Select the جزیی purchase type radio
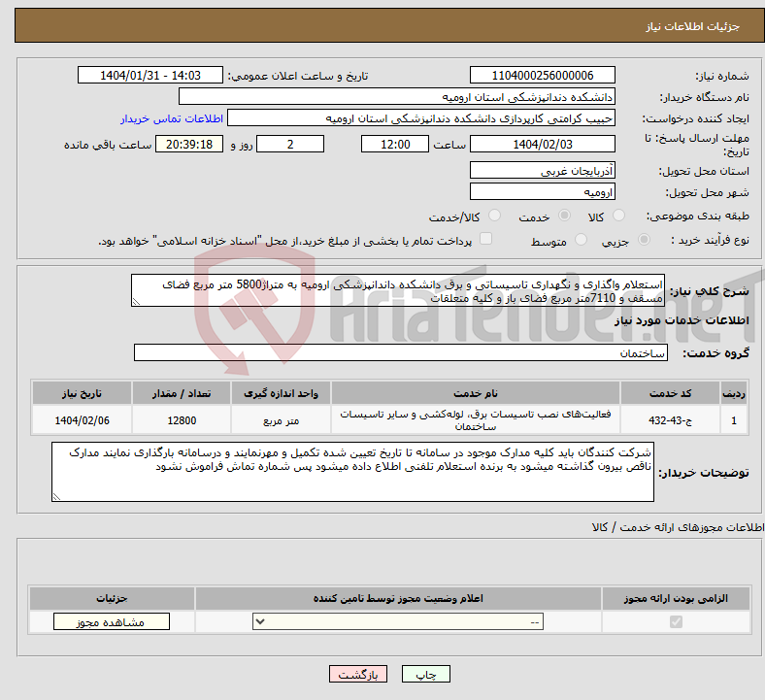The height and width of the screenshot is (700, 765). 644,240
